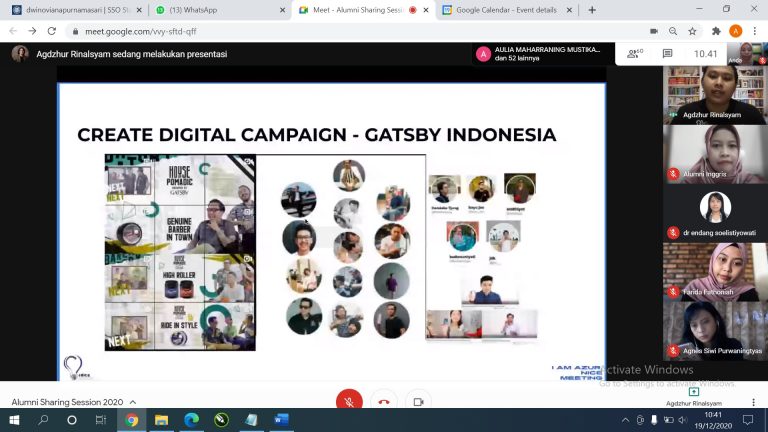768x432 pixels.
Task: Open Cortana circle in taskbar
Action: [x=72, y=420]
